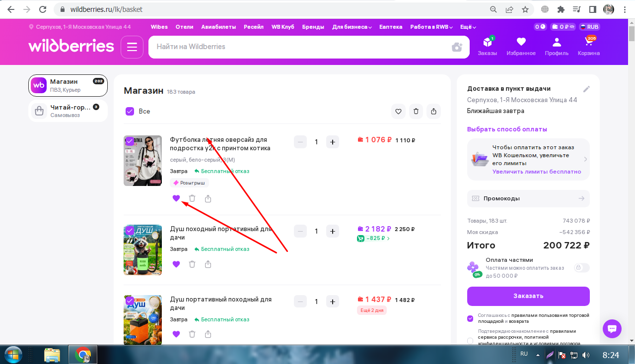
Task: Open the Заказы orders icon
Action: tap(487, 46)
